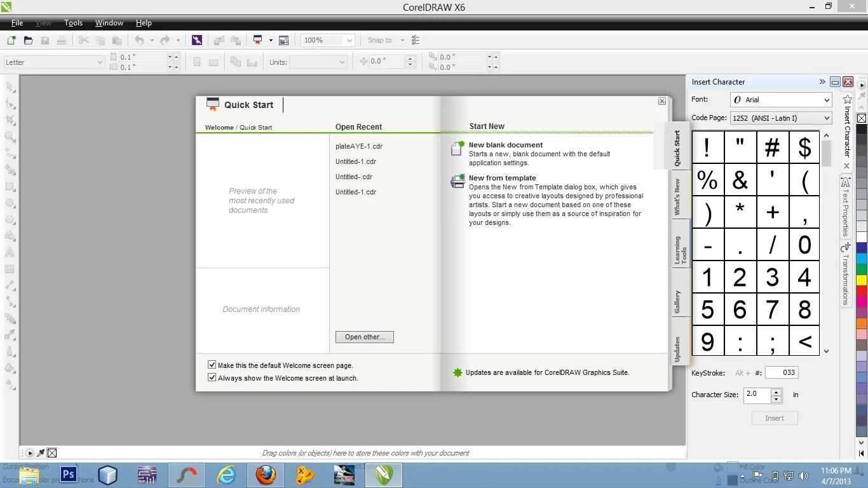This screenshot has width=868, height=488.
Task: Open the Text Properties docker tab
Action: point(846,207)
